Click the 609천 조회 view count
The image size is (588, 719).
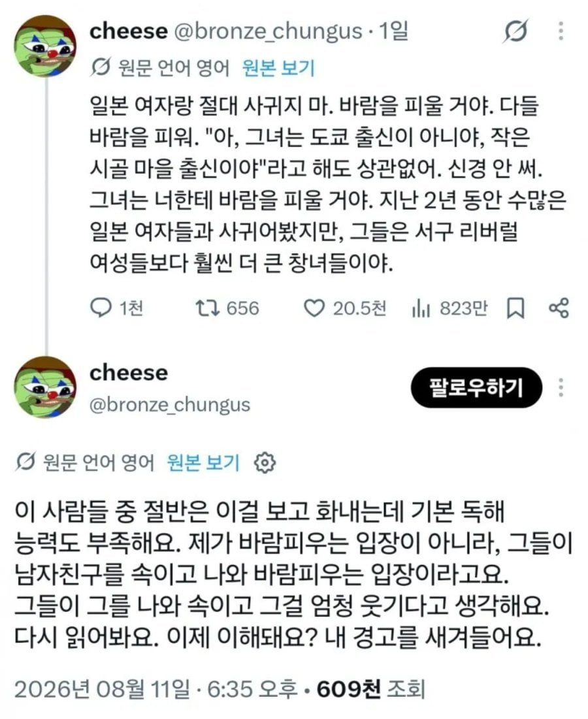click(371, 689)
